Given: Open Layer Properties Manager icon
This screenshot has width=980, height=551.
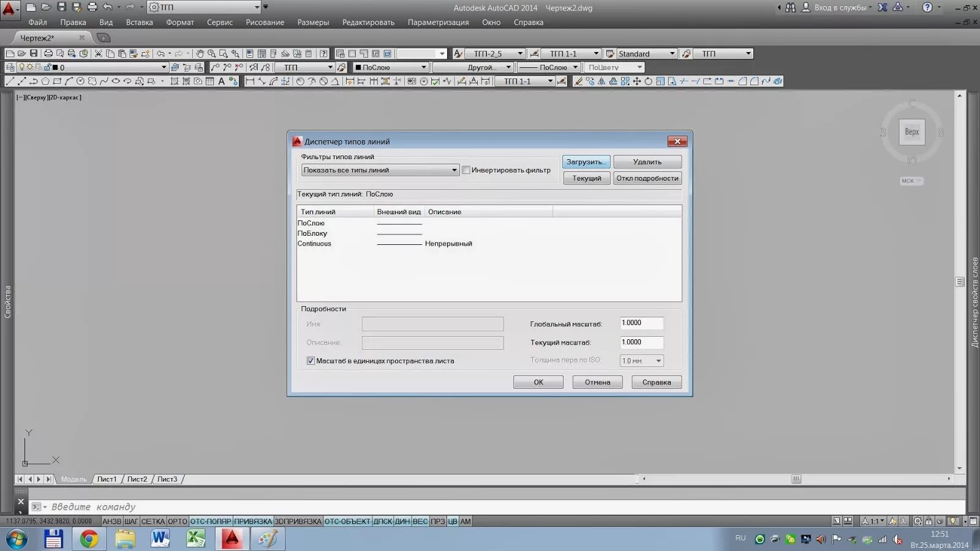Looking at the screenshot, I should pos(10,67).
